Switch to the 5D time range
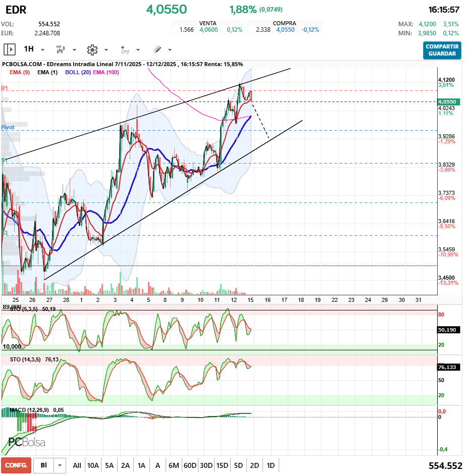This screenshot has width=469, height=476. pyautogui.click(x=238, y=465)
